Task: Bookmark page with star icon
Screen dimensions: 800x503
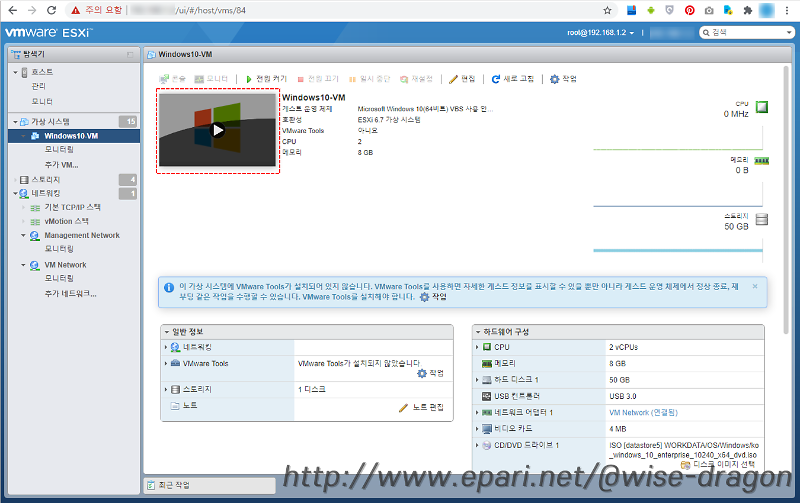Action: coord(607,10)
